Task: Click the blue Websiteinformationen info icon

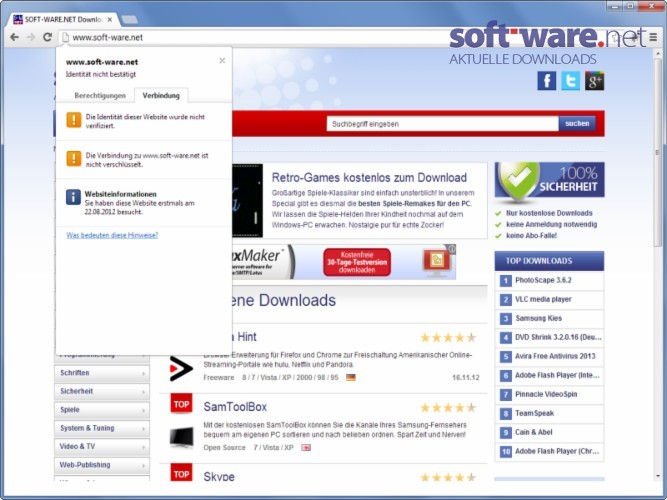Action: (73, 197)
